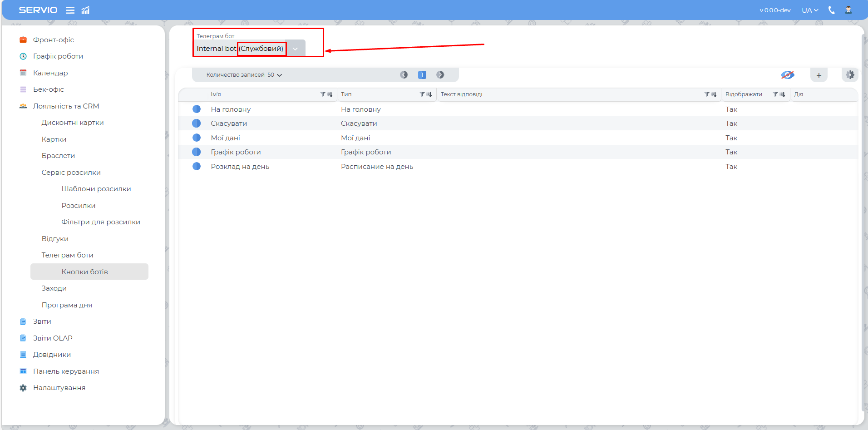Image resolution: width=868 pixels, height=430 pixels.
Task: Expand the Телеграм бот dropdown
Action: click(x=295, y=49)
